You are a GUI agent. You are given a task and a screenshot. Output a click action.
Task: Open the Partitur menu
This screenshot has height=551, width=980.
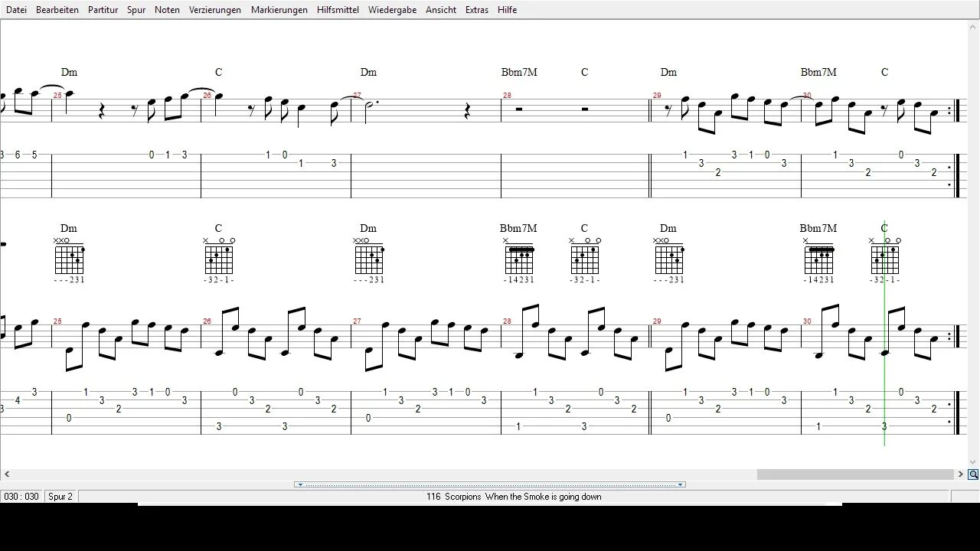coord(103,10)
